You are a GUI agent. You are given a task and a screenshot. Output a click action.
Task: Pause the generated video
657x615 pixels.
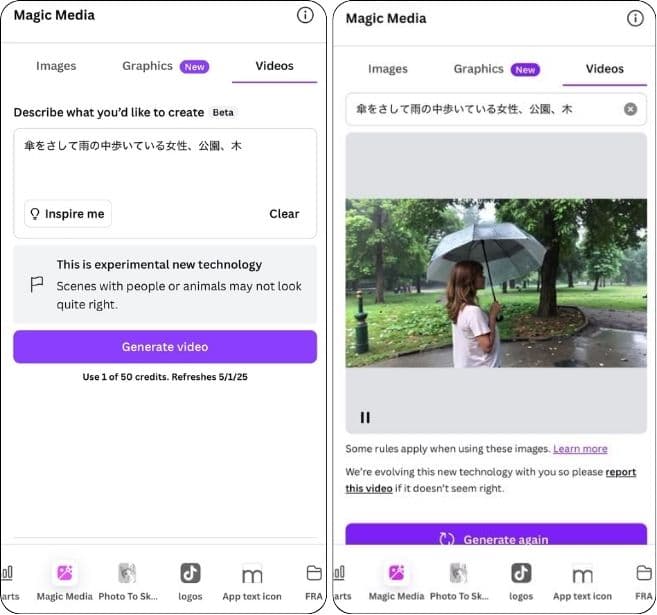[x=365, y=418]
